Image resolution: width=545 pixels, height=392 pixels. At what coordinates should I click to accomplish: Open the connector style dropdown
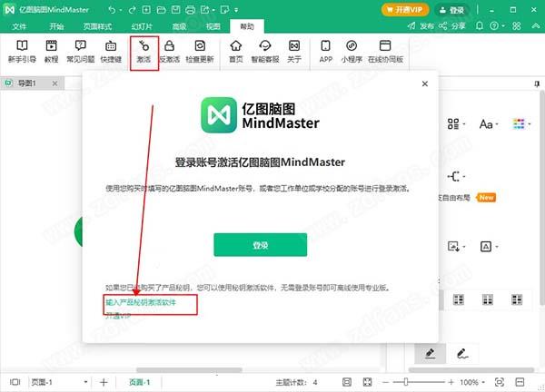click(x=456, y=176)
